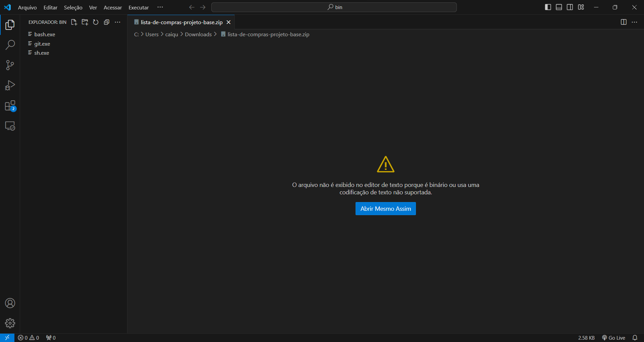Refresh the Explorer file list
This screenshot has height=342, width=644.
tap(96, 22)
